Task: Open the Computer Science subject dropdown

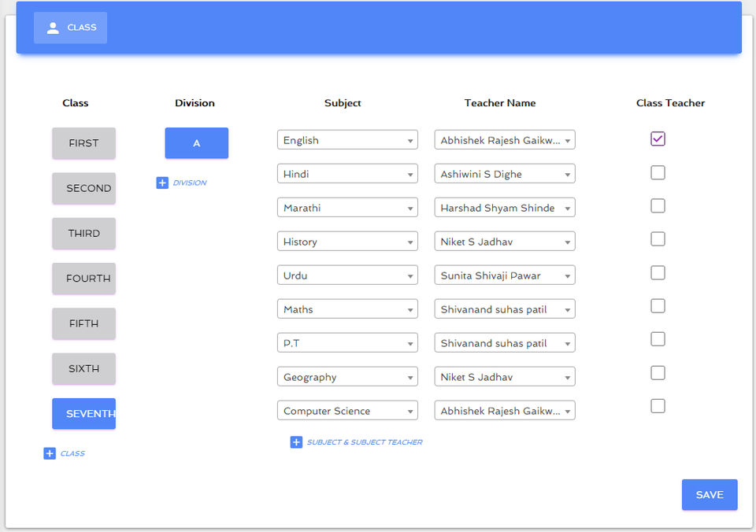Action: [347, 410]
